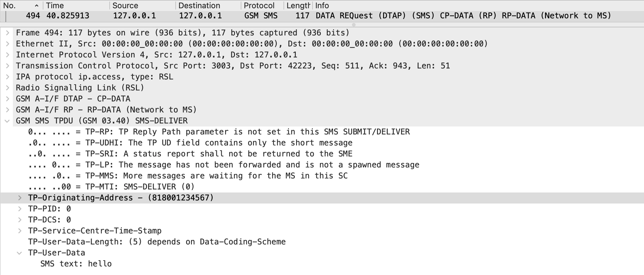Expand TP-Originating-Address entry
The width and height of the screenshot is (644, 275).
point(20,198)
